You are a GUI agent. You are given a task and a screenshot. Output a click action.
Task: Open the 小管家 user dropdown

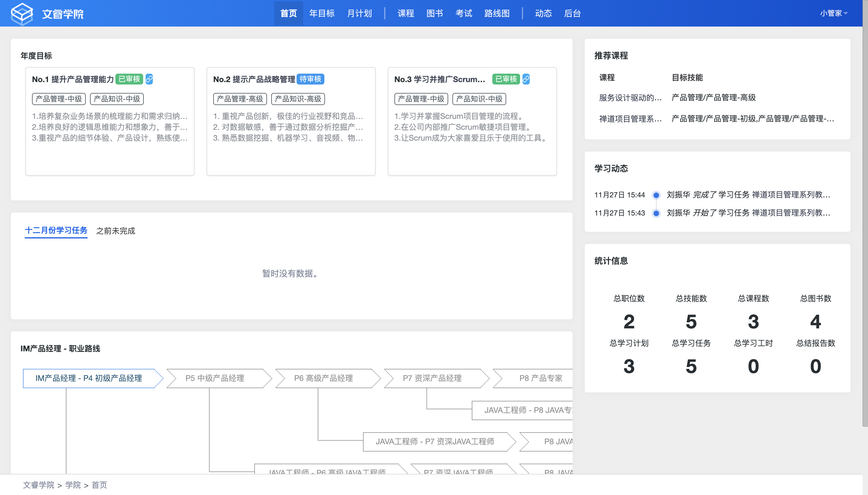tap(833, 13)
